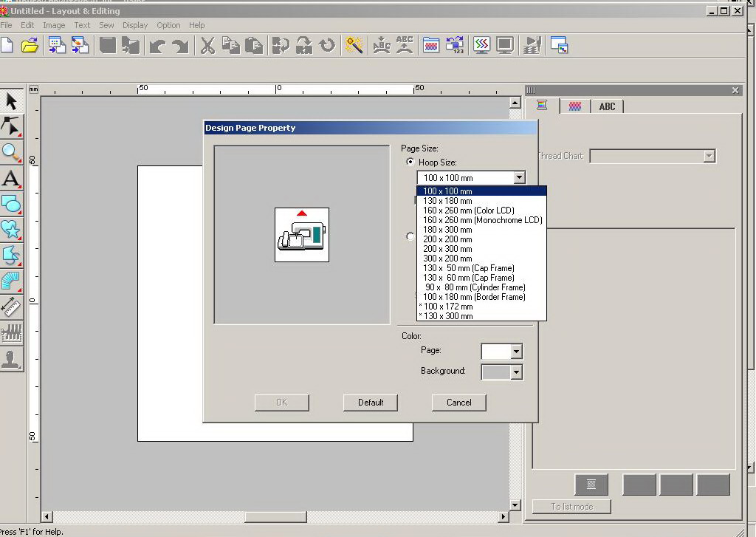Switch to the ABC tab
Screen dimensions: 756x537
coord(607,106)
